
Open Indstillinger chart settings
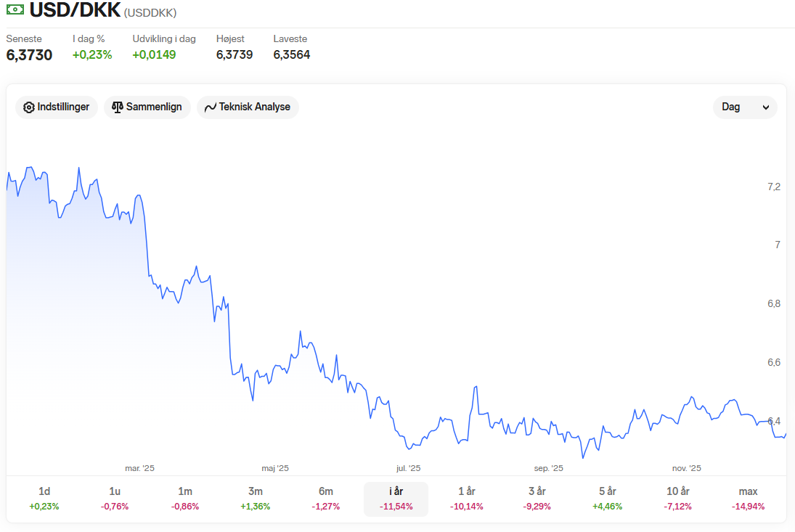57,107
